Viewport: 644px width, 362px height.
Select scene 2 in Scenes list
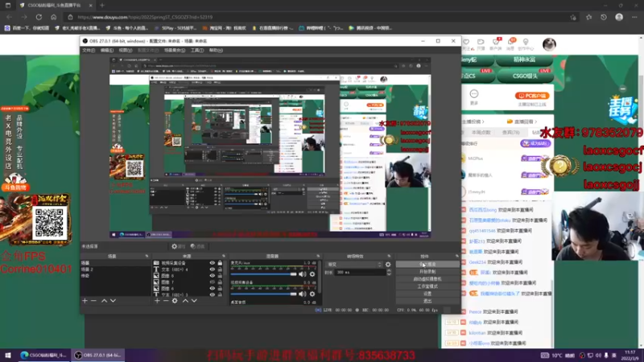(x=115, y=269)
